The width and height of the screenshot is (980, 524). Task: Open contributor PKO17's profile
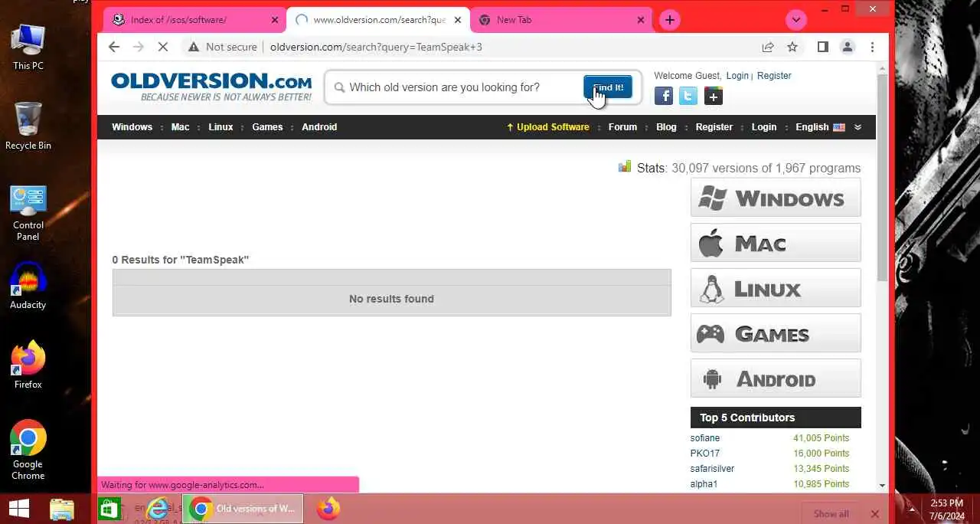705,454
